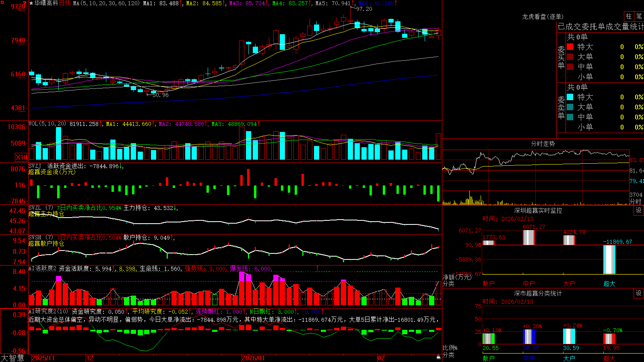The height and width of the screenshot is (362, 644).
Task: Click the teal 中单 swatch under 委卖单
Action: click(x=570, y=117)
